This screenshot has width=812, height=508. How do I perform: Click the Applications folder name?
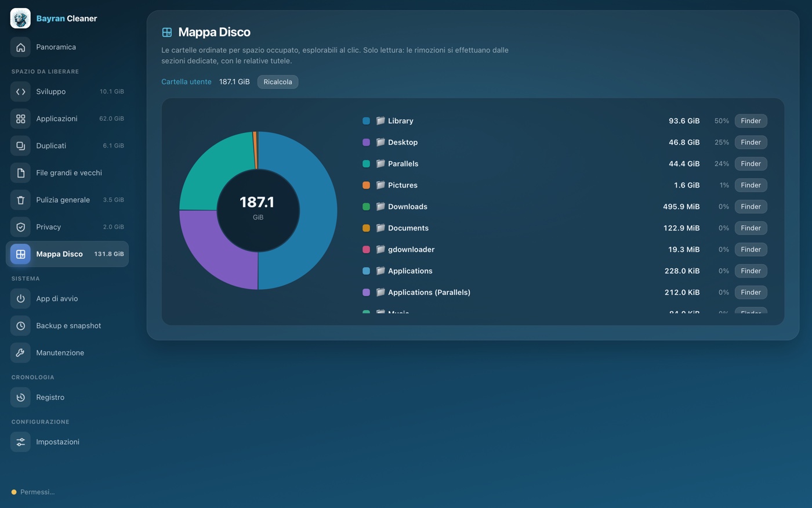410,271
